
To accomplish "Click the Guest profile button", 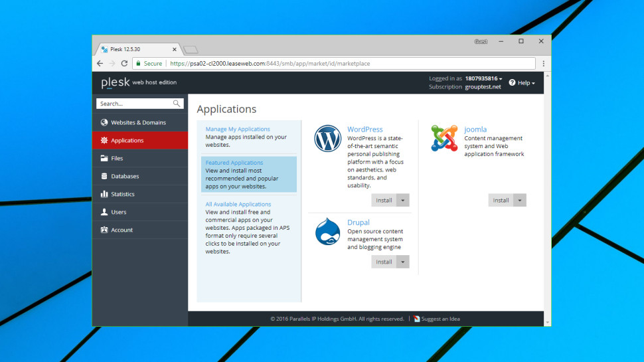I will click(481, 41).
